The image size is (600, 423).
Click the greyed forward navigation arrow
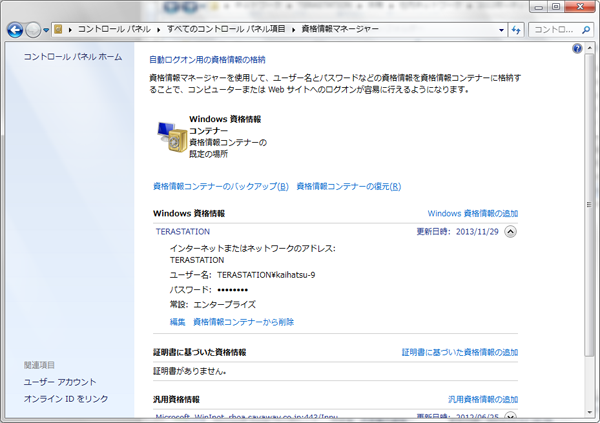(33, 30)
